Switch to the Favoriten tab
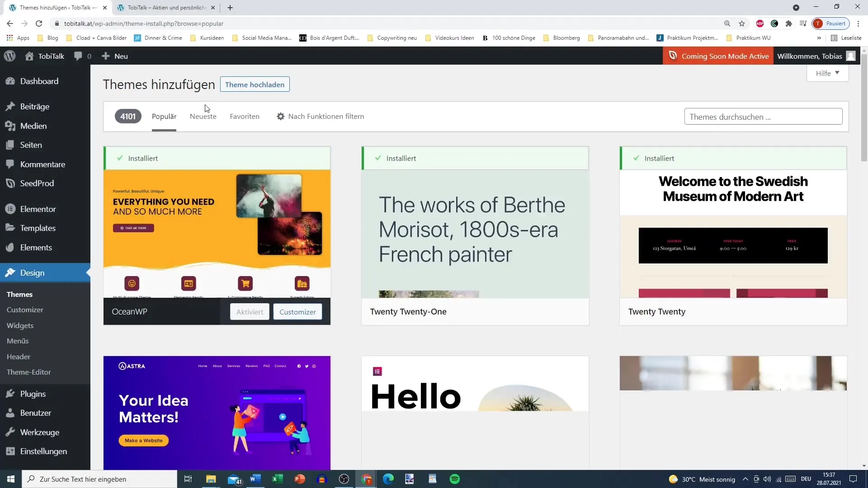The width and height of the screenshot is (868, 488). point(244,116)
